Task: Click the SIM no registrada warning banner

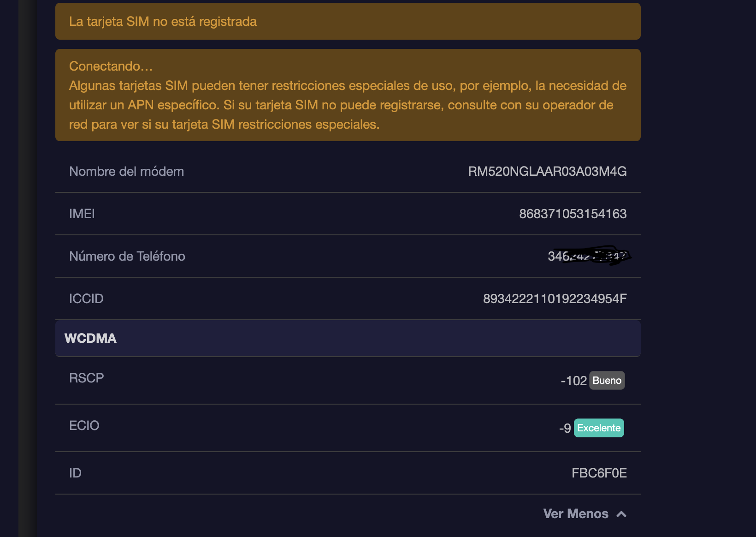Action: tap(348, 21)
